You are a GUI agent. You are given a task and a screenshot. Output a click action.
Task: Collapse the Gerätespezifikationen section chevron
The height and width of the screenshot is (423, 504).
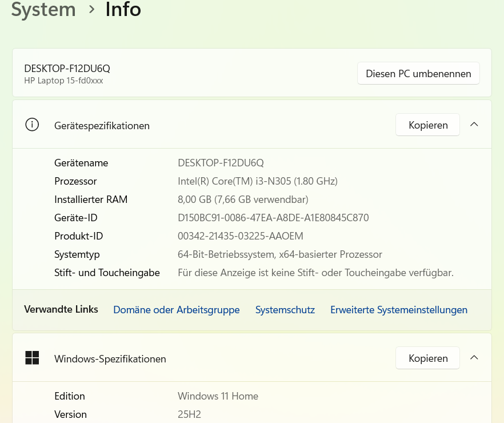474,125
